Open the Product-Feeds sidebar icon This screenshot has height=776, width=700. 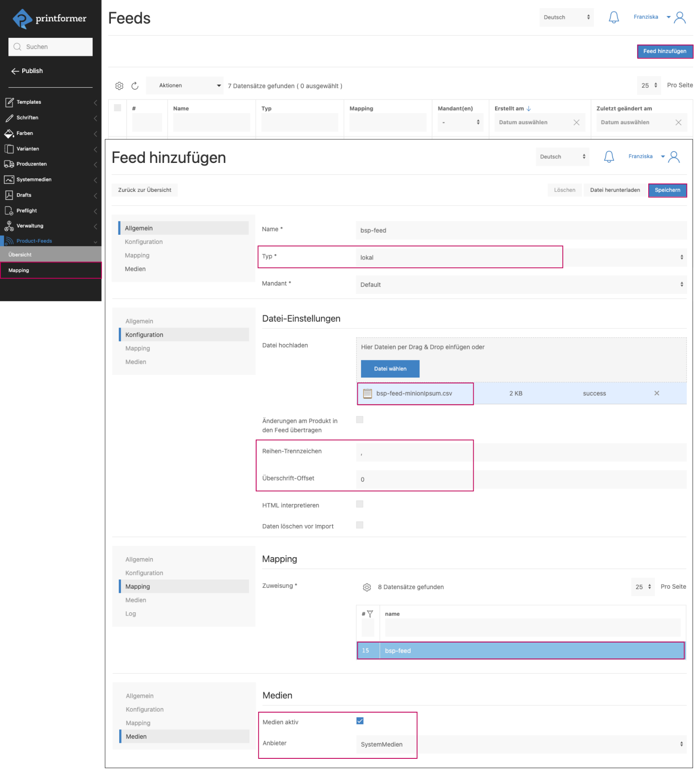click(9, 241)
